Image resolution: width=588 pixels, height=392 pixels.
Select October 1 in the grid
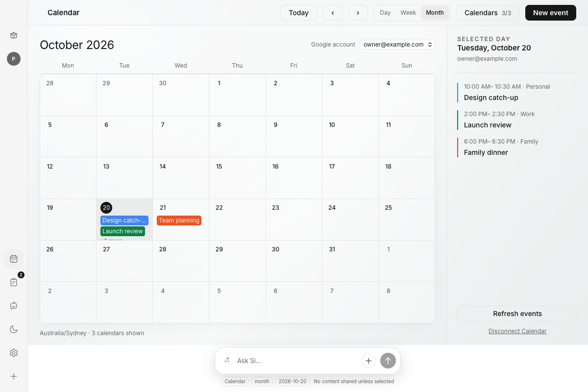click(x=237, y=95)
